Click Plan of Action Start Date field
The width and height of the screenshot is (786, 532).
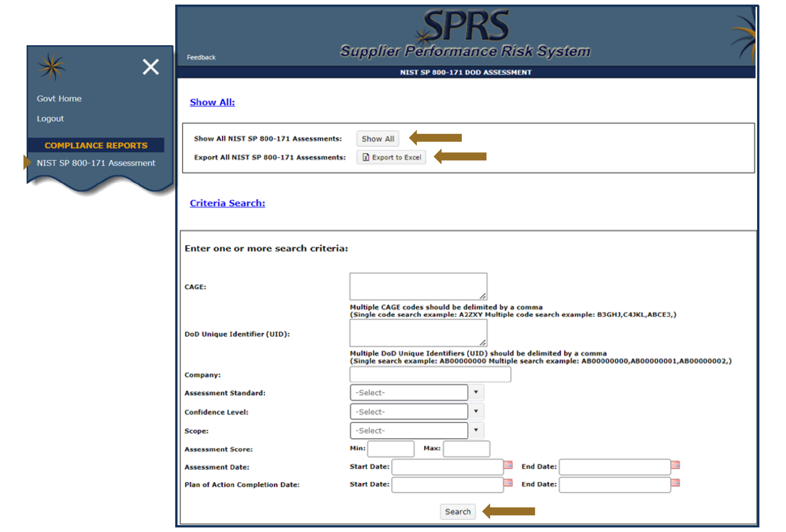tap(447, 485)
